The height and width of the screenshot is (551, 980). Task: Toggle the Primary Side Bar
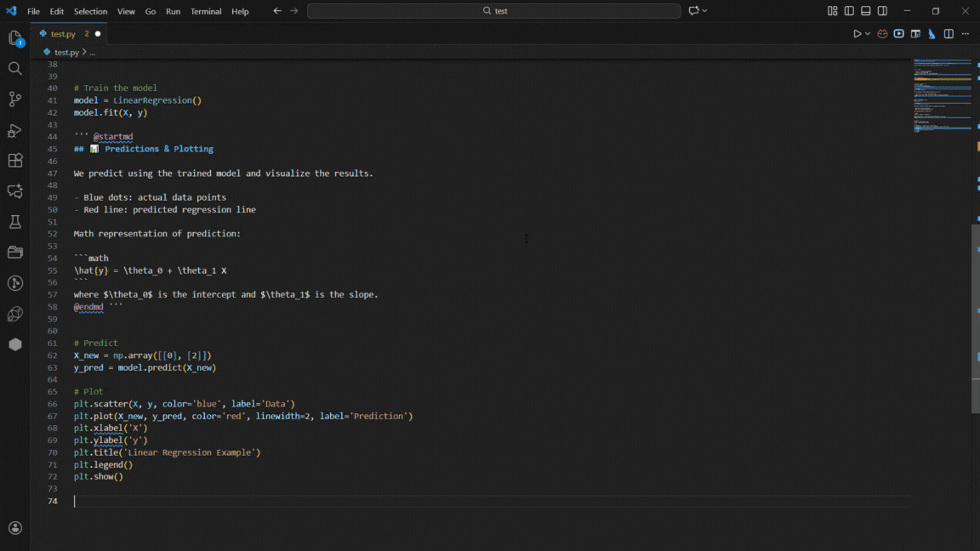pos(849,10)
